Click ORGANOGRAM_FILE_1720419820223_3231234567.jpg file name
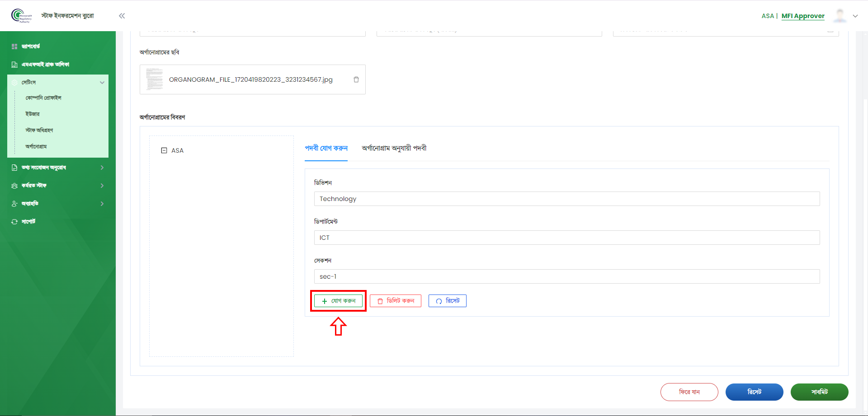Screen dimensions: 868x416 pyautogui.click(x=251, y=79)
